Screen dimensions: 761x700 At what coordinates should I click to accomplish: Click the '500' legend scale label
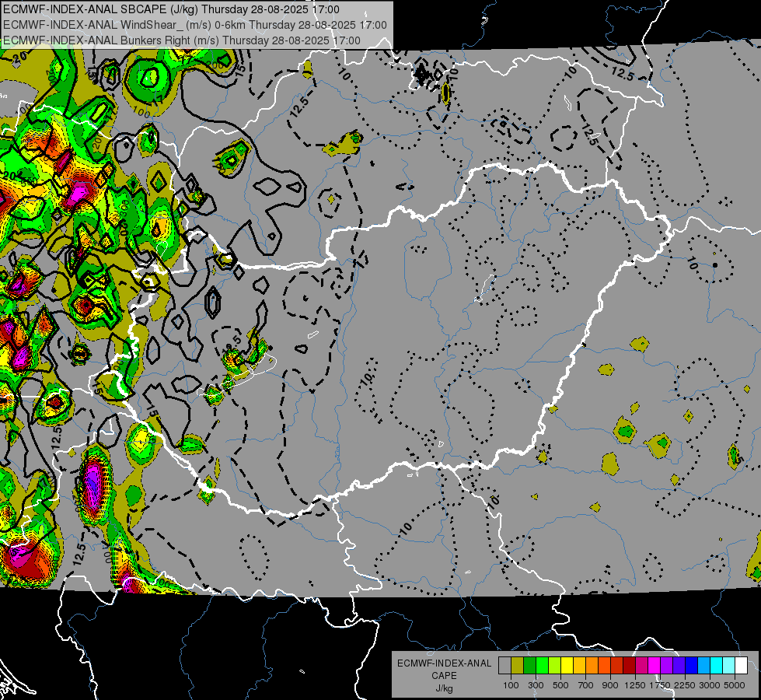point(560,685)
